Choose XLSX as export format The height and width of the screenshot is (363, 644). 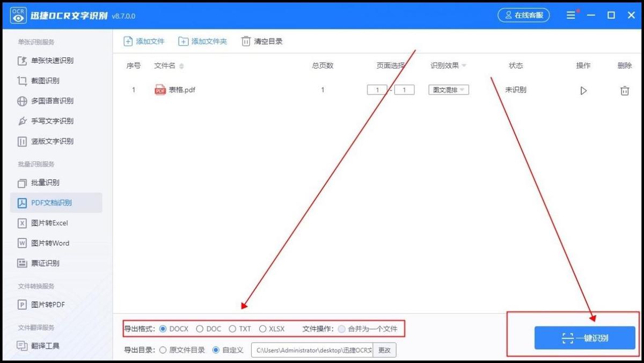click(263, 329)
